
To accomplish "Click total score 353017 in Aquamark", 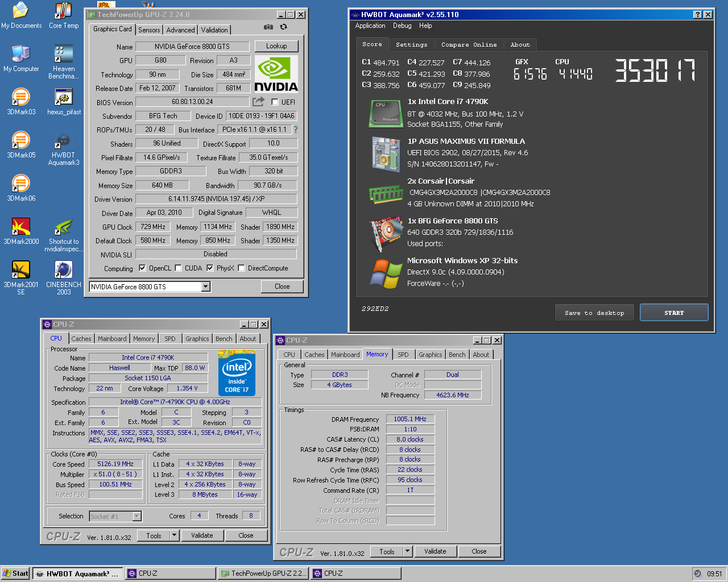I will tap(655, 71).
